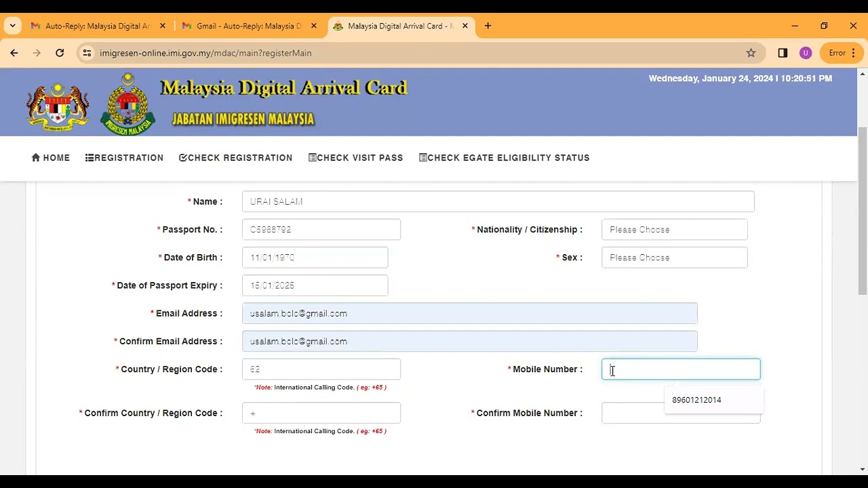Click the Imigresen Malaysia crest logo
Viewport: 868px width, 488px height.
[127, 104]
